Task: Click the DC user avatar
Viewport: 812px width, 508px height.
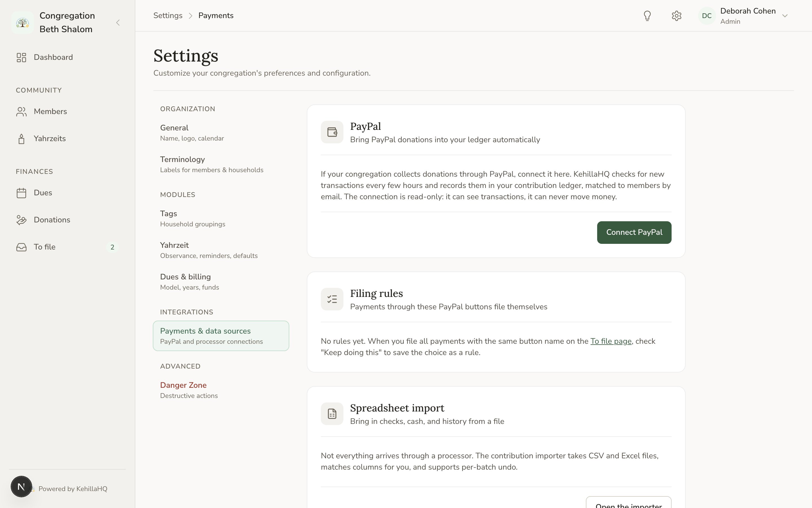Action: coord(707,16)
